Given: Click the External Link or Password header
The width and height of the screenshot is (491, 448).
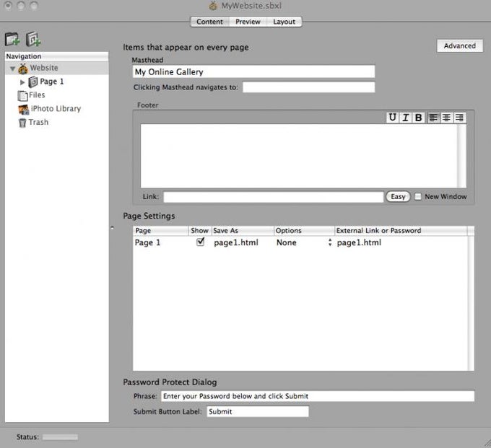Looking at the screenshot, I should (x=401, y=231).
